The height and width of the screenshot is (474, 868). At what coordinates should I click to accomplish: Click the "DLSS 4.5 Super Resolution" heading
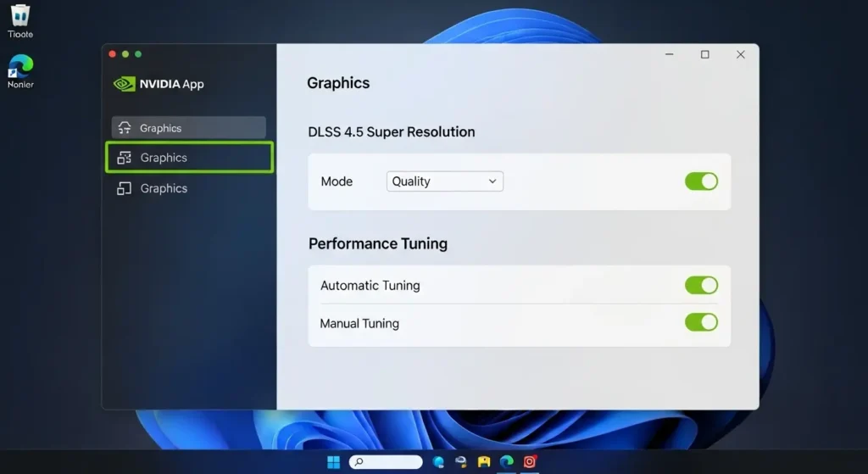pyautogui.click(x=392, y=131)
